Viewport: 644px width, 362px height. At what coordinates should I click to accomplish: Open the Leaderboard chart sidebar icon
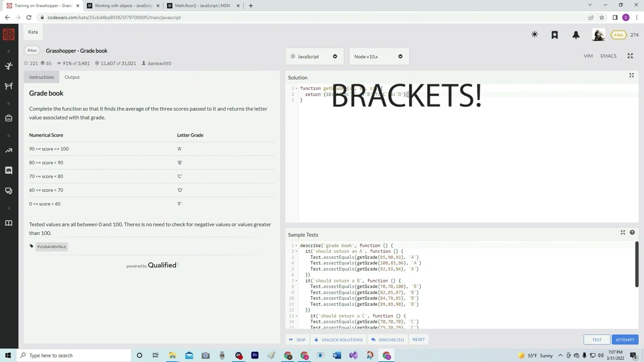[9, 150]
